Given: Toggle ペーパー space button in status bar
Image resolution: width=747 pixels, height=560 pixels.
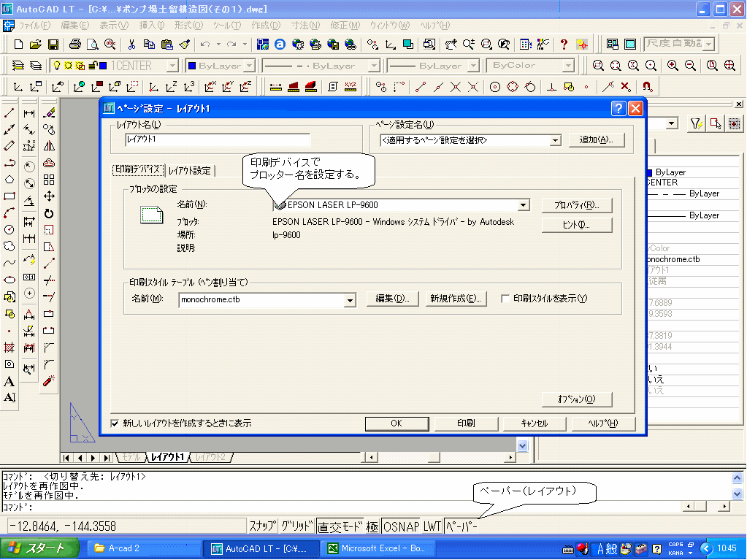Looking at the screenshot, I should point(461,526).
